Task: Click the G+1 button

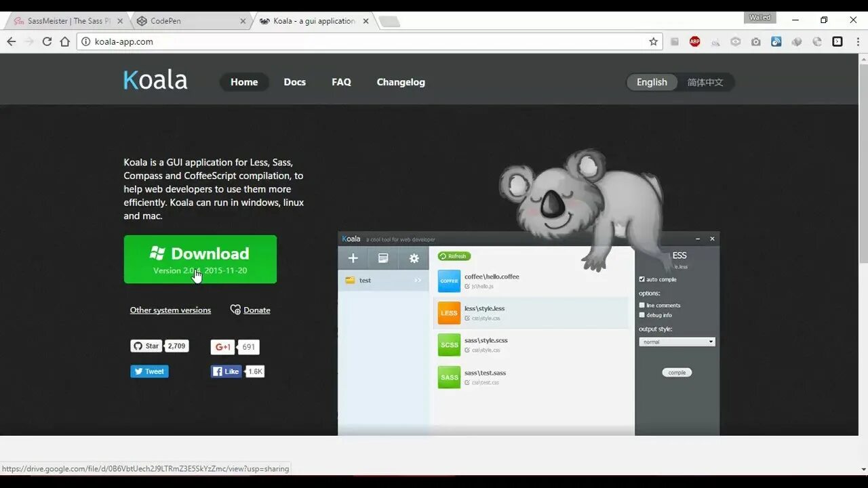Action: pos(223,347)
